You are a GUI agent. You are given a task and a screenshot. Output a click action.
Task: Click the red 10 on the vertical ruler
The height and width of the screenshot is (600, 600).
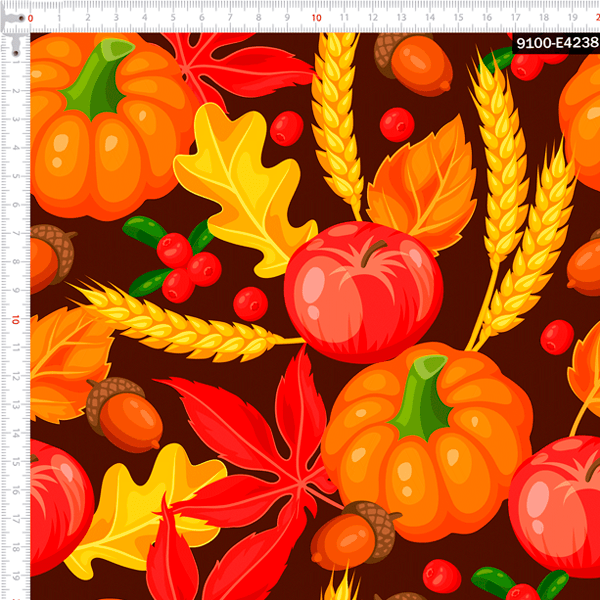tap(16, 320)
